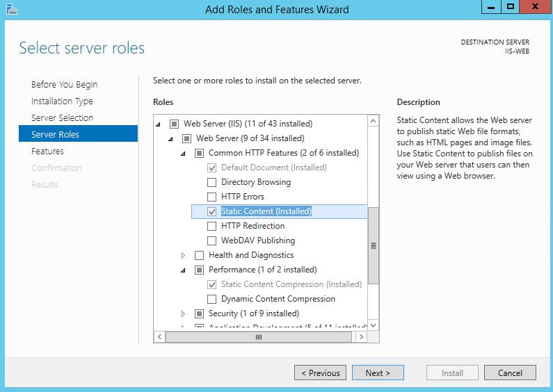Click the horizontal scrollbar thumb in roles list
The width and height of the screenshot is (553, 392).
[259, 336]
